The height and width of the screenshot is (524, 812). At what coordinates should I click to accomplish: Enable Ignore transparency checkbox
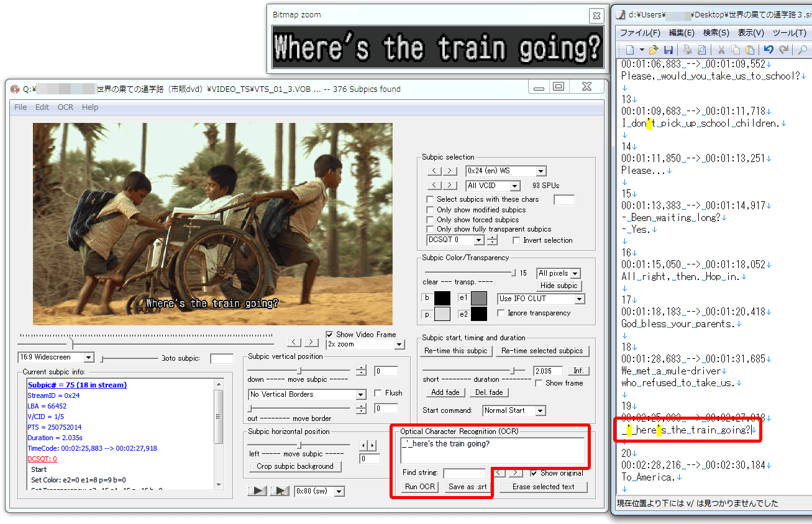coord(501,313)
